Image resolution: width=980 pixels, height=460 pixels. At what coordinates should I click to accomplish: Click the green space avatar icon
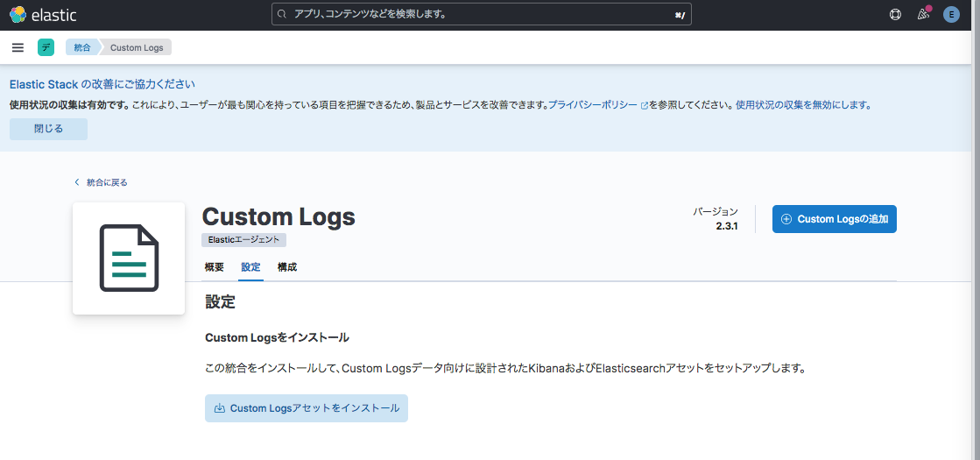coord(46,47)
